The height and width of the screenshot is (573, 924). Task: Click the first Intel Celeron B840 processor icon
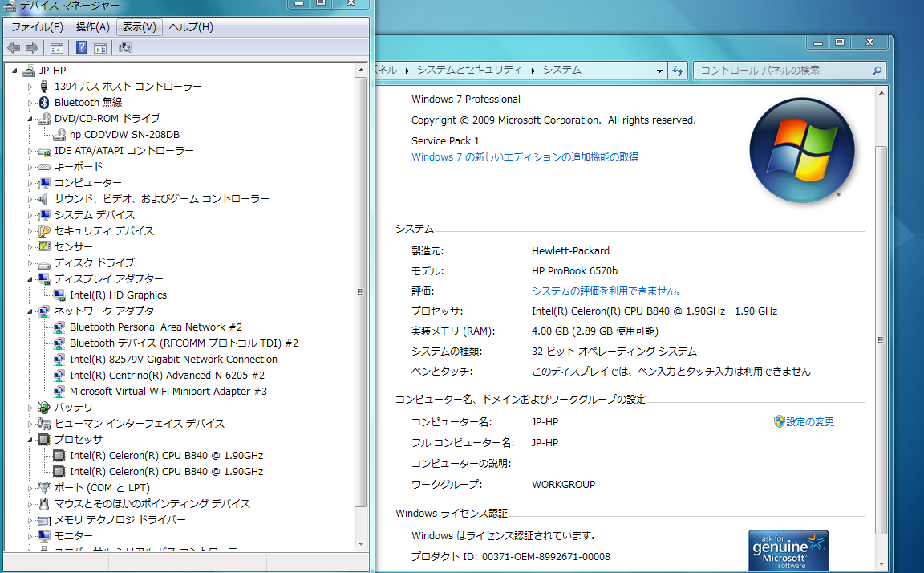pyautogui.click(x=59, y=456)
